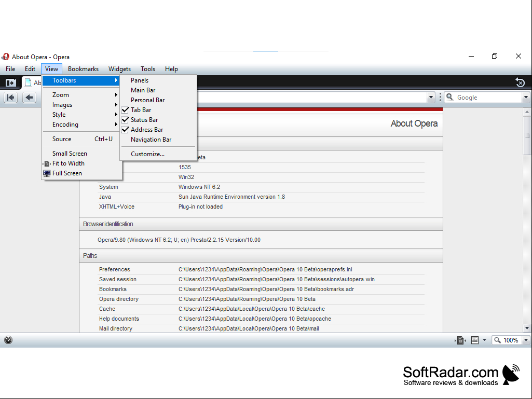Select the Toolbars menu entry
This screenshot has width=532, height=399.
tap(81, 80)
